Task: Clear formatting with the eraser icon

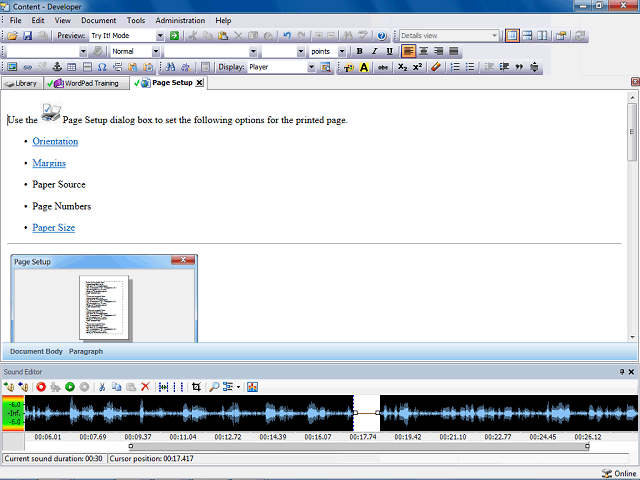Action: [436, 67]
